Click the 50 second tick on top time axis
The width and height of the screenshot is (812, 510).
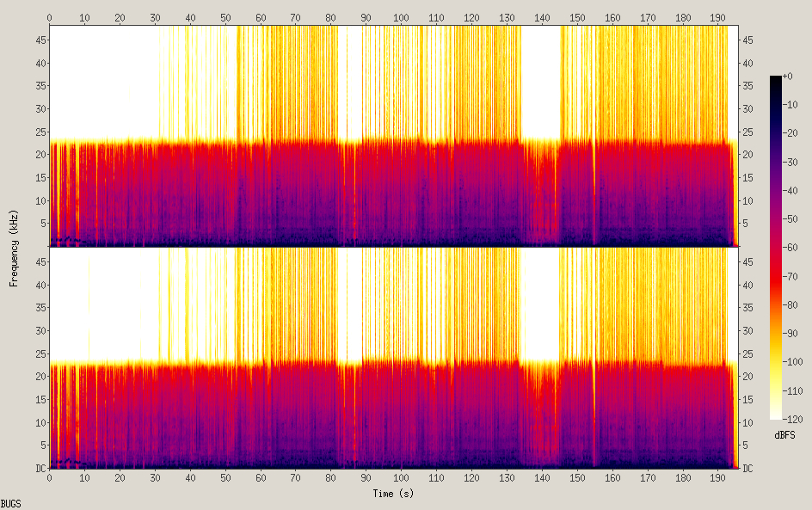(225, 17)
